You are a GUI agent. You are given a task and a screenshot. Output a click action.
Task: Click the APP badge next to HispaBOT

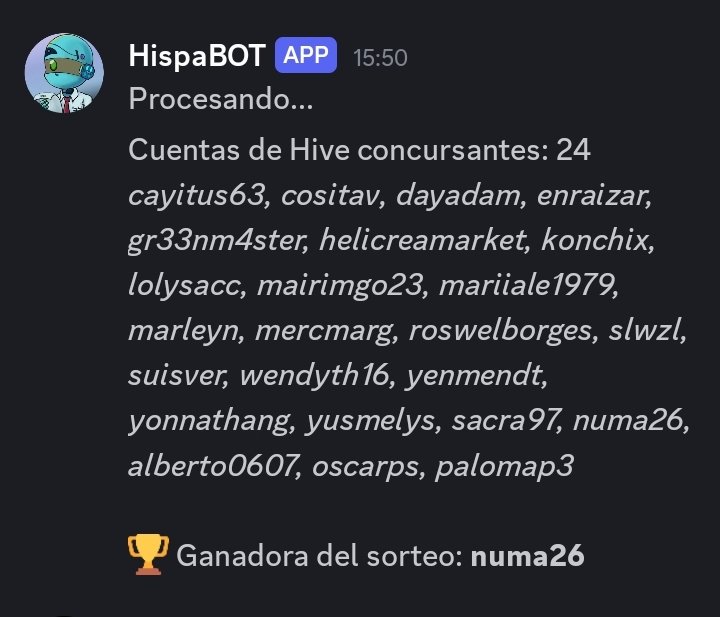coord(306,55)
